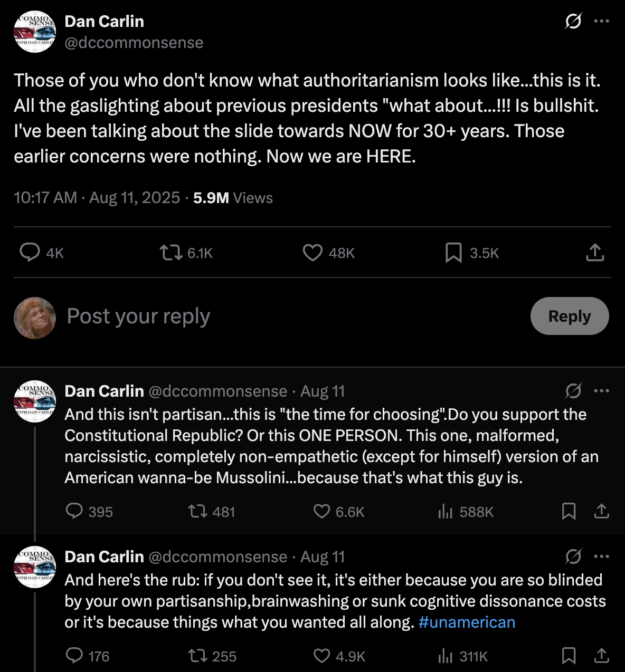Open @dccommonsense handle on main post
Viewport: 625px width, 672px height.
[x=134, y=43]
